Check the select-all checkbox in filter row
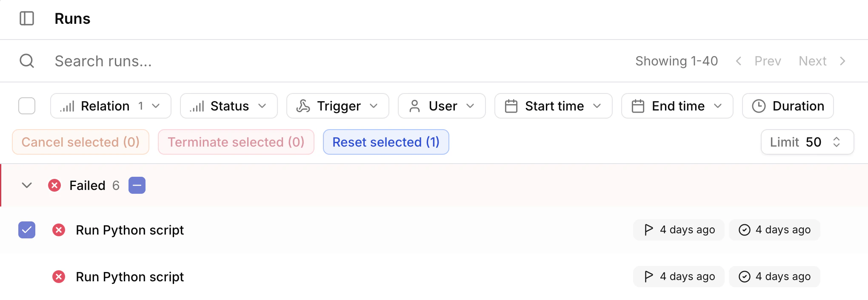868x300 pixels. click(x=27, y=106)
